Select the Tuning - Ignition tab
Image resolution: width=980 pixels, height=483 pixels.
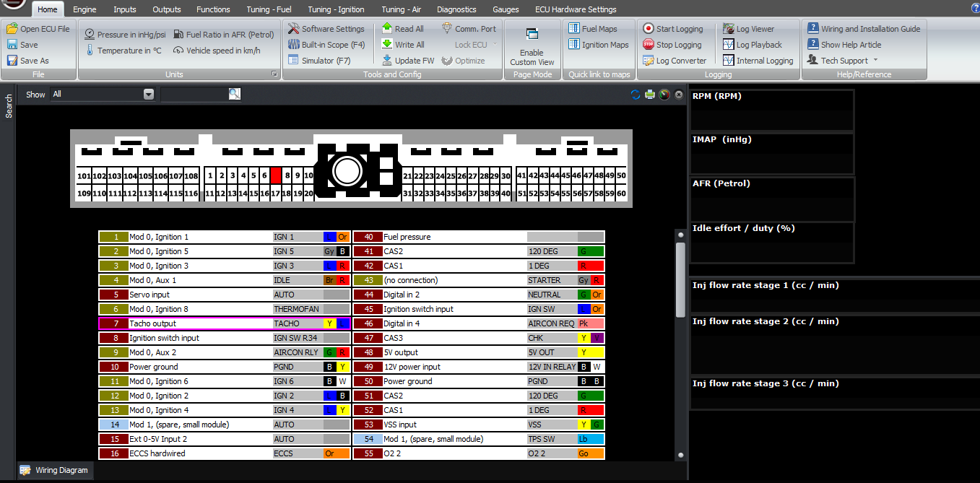tap(336, 9)
